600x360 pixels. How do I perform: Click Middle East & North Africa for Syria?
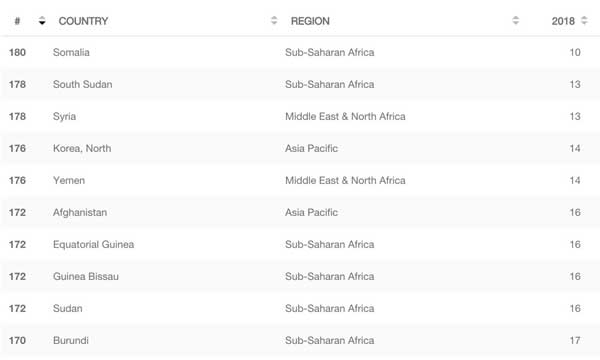tap(345, 116)
